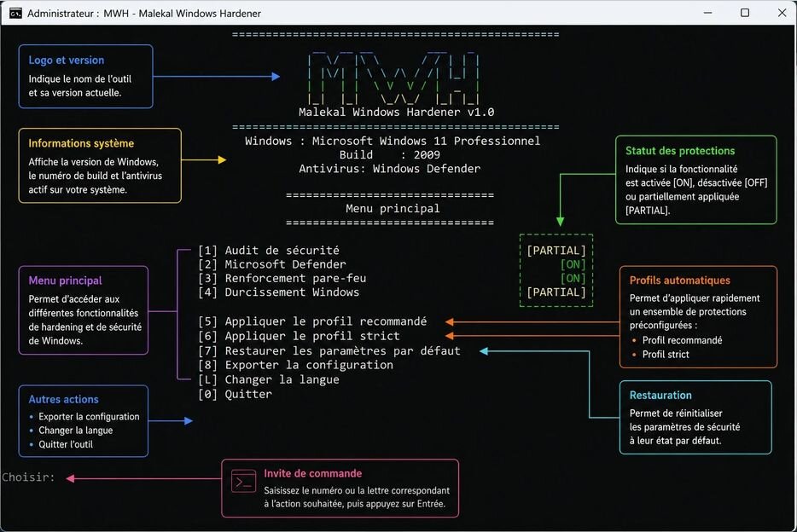Maximize the MWH console window
The image size is (797, 532).
point(745,13)
